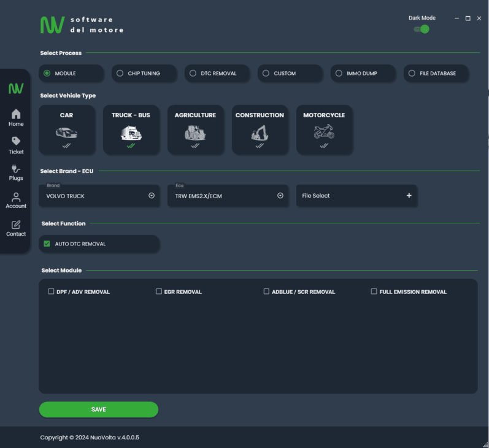Click the check mark under MOTORCYCLE

[324, 145]
